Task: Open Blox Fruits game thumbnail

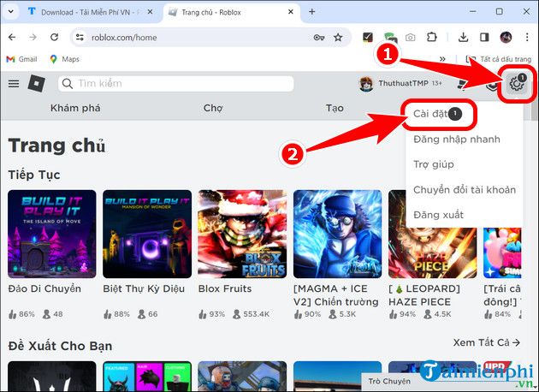Action: (242, 234)
